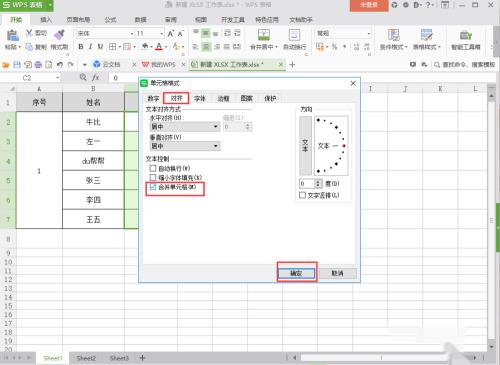
Task: Click the Save icon in the quick access bar
Action: pos(17,64)
